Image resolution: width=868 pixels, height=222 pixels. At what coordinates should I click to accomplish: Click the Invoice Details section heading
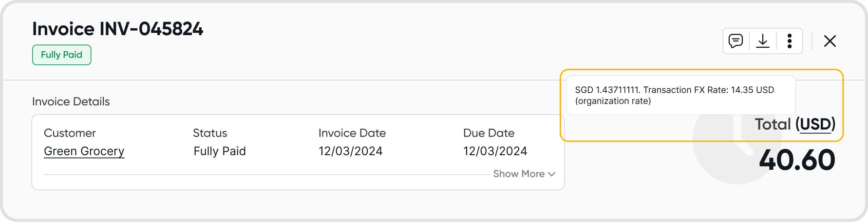click(x=71, y=101)
